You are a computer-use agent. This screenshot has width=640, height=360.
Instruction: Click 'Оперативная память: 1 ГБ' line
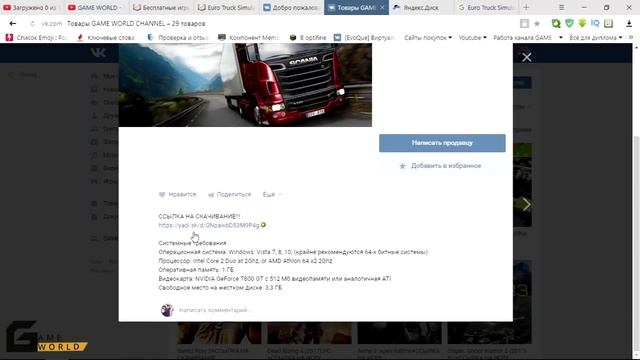(x=196, y=270)
